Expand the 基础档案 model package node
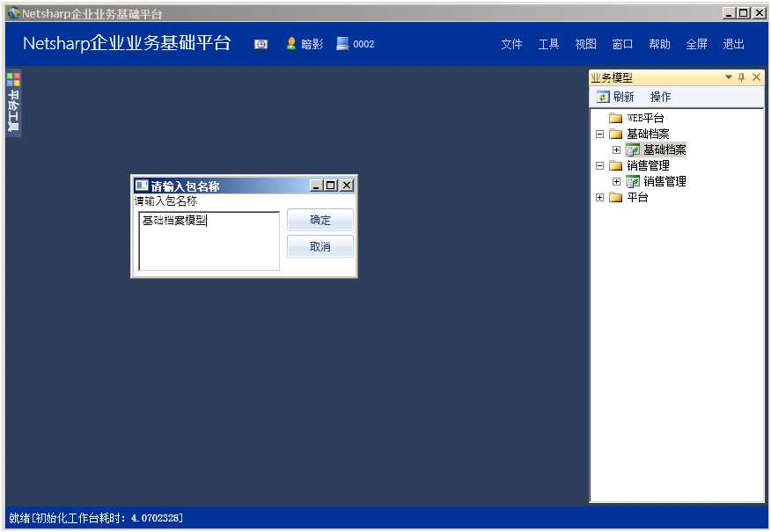 click(616, 149)
